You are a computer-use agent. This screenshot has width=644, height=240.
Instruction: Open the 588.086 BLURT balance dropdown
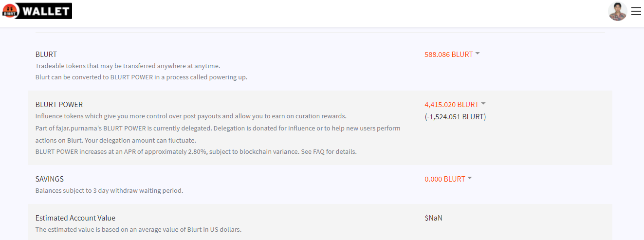(449, 55)
